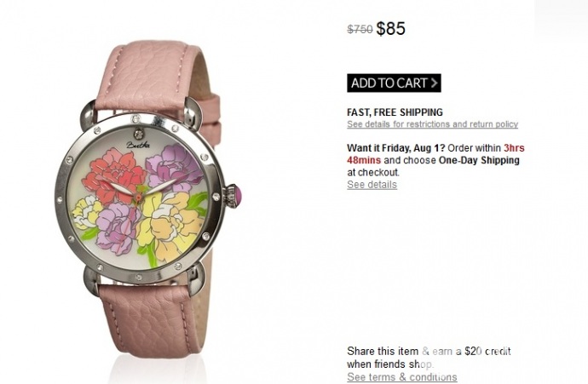This screenshot has height=384, width=588.
Task: Click the bold One-Day Shipping text
Action: click(479, 160)
